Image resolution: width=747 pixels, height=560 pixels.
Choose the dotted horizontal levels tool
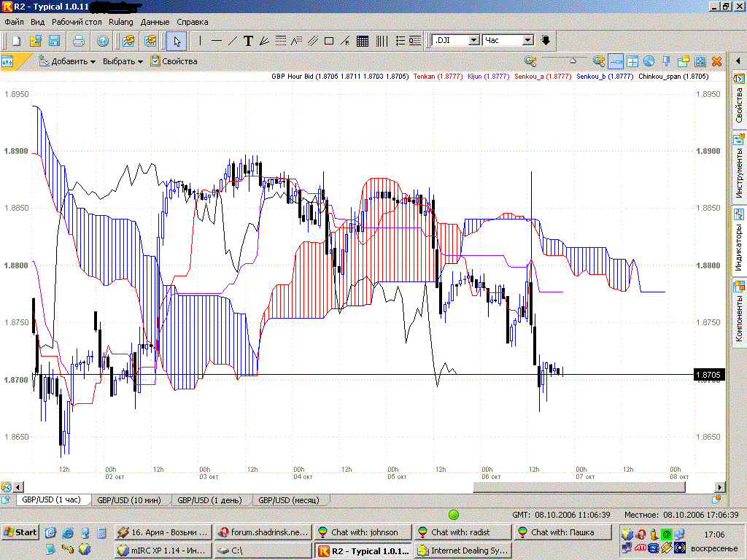pos(281,41)
